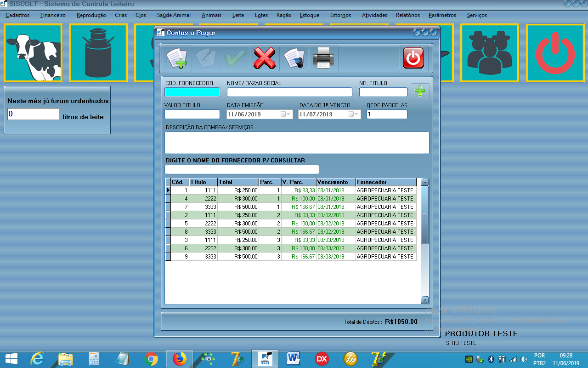
Task: Click 08/02/2019 date in Cód. 5 row
Action: (x=331, y=224)
